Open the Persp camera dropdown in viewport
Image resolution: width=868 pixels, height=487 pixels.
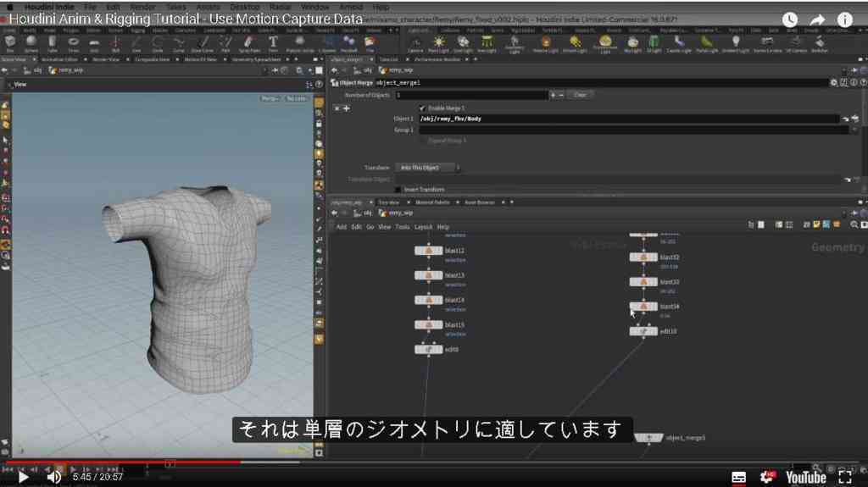270,98
